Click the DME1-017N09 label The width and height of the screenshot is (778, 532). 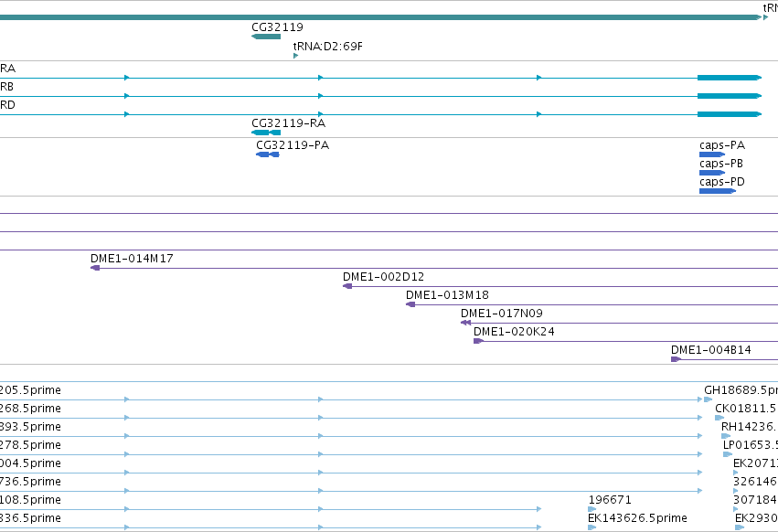[502, 314]
